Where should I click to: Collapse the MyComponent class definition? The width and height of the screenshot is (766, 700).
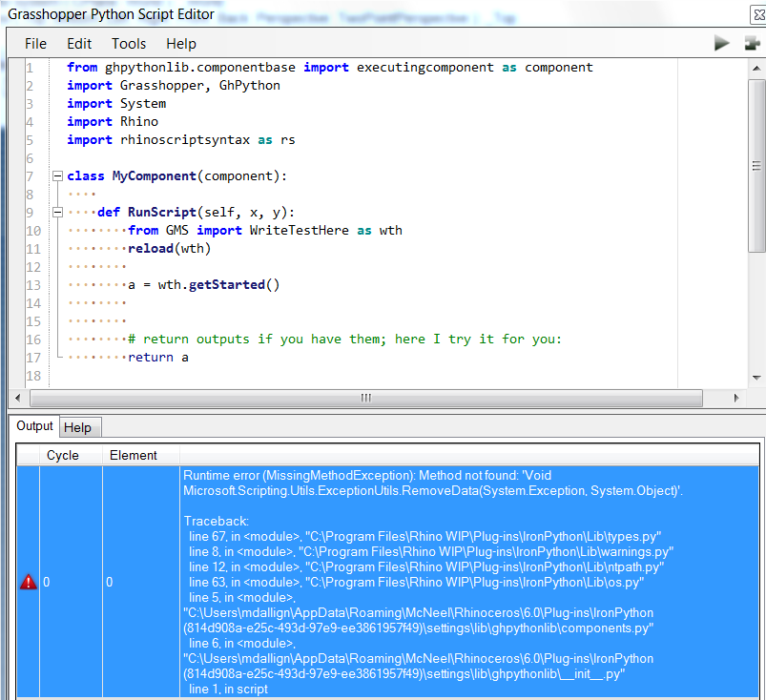(57, 175)
